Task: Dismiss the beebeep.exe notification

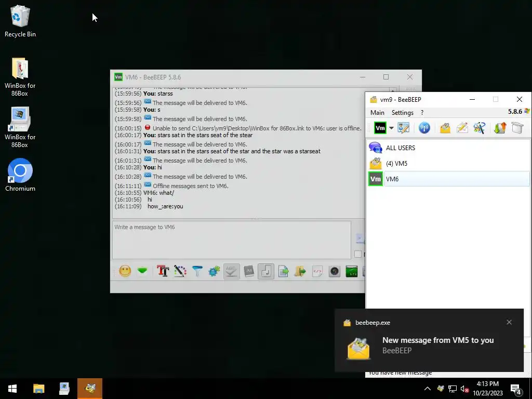Action: [509, 322]
